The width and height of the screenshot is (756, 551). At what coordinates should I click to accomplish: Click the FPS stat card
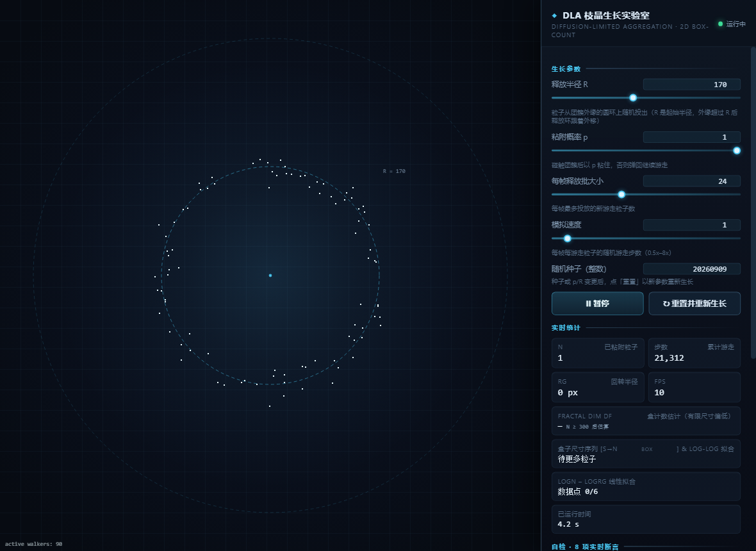coord(694,387)
